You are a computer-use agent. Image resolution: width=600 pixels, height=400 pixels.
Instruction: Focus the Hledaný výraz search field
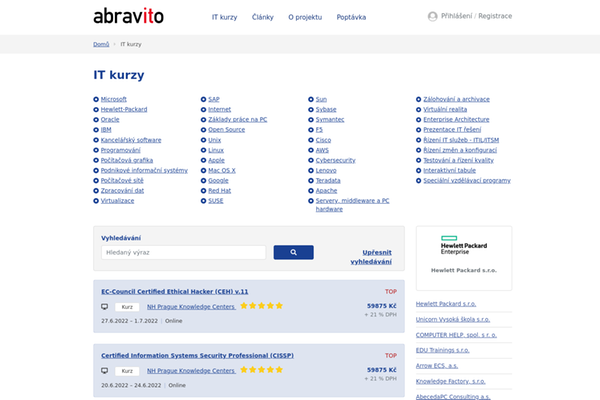tap(184, 252)
